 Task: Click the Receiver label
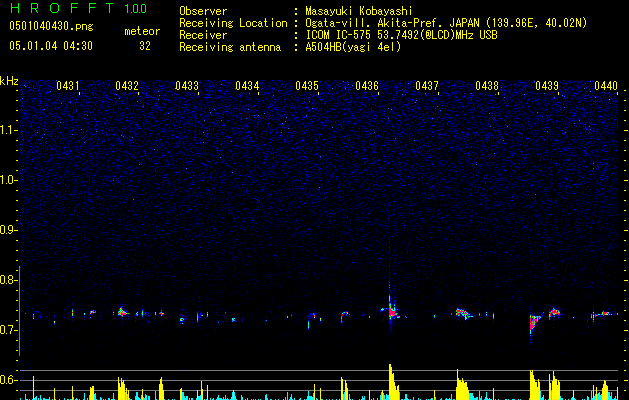point(203,35)
